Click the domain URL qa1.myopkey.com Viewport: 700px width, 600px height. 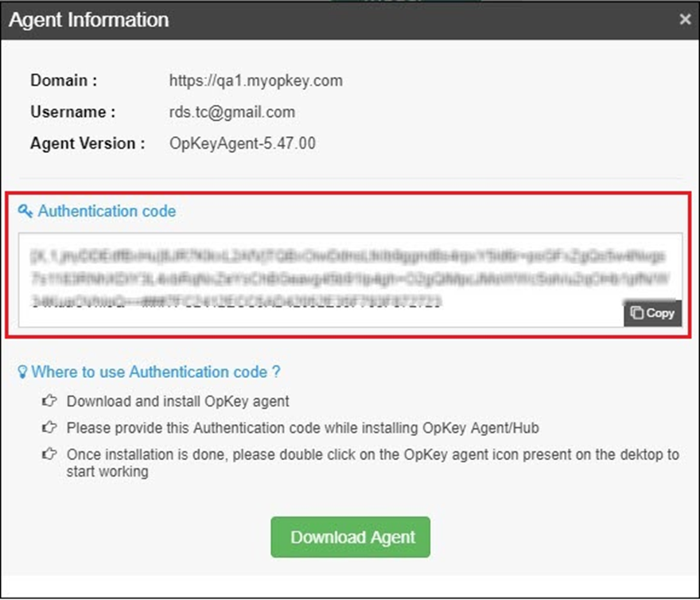pos(255,80)
